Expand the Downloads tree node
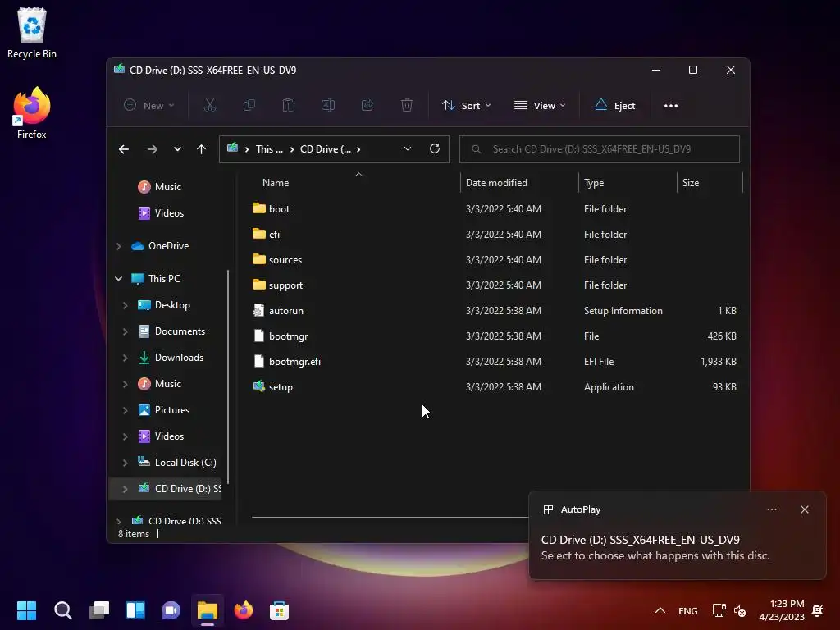The image size is (840, 630). click(x=126, y=358)
